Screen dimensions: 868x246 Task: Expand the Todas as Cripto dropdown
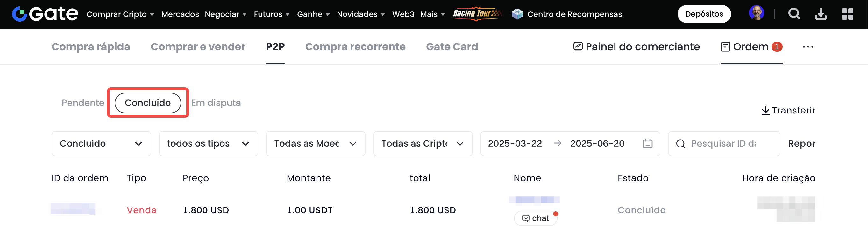pyautogui.click(x=423, y=144)
